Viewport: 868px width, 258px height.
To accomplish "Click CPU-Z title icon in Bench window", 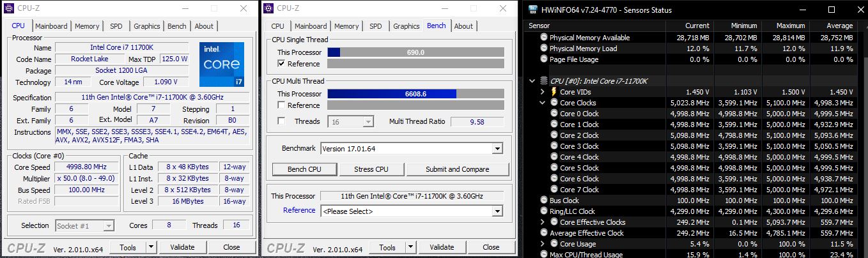I will click(x=270, y=8).
